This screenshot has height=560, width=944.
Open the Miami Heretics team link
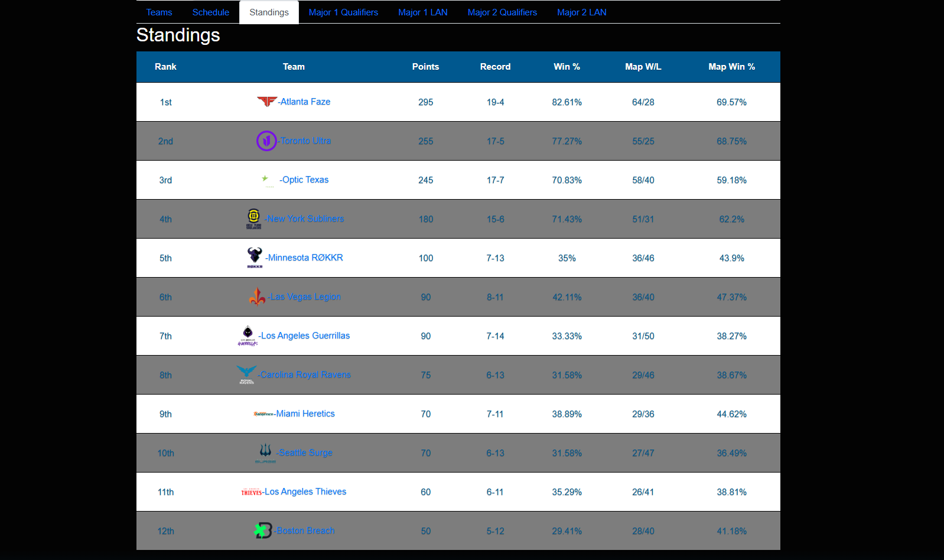tap(304, 414)
